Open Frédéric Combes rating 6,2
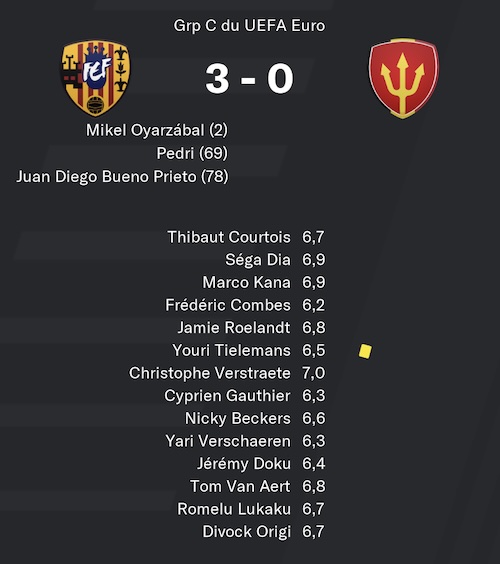This screenshot has width=500, height=564. tap(314, 305)
